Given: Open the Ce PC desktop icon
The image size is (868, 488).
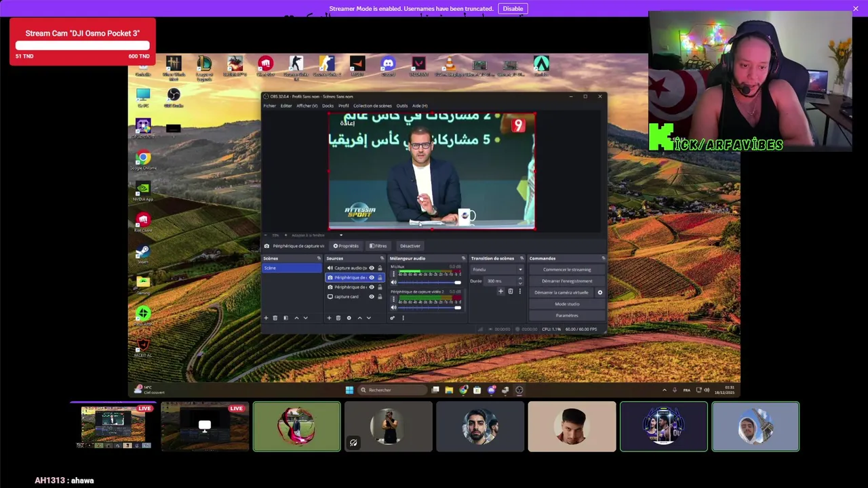Looking at the screenshot, I should 143,98.
